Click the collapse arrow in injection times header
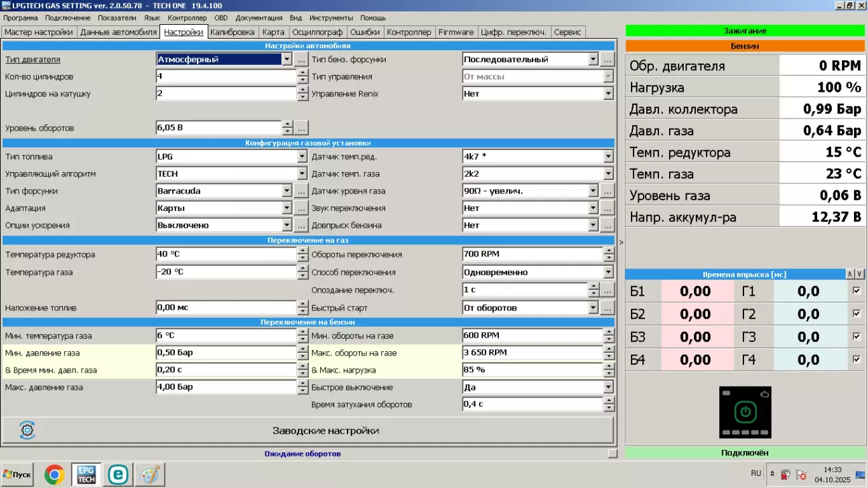Viewport: 868px width, 488px height. (850, 274)
